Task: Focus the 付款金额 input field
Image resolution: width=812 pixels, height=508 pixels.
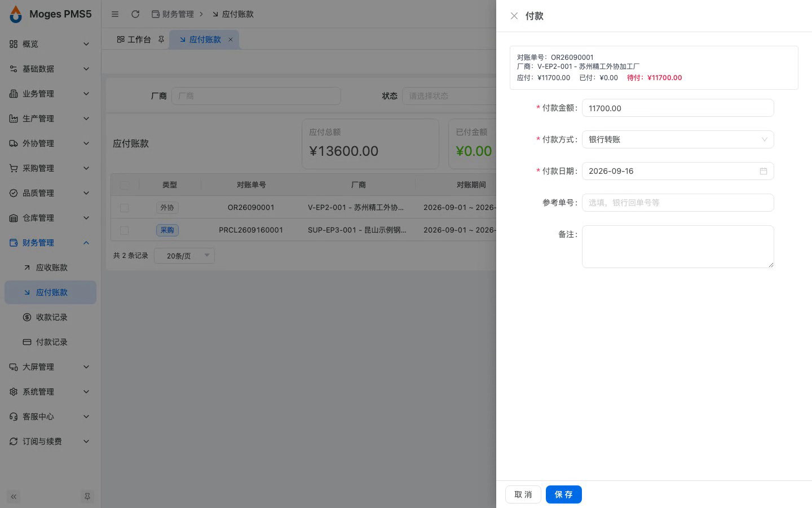Action: tap(678, 108)
